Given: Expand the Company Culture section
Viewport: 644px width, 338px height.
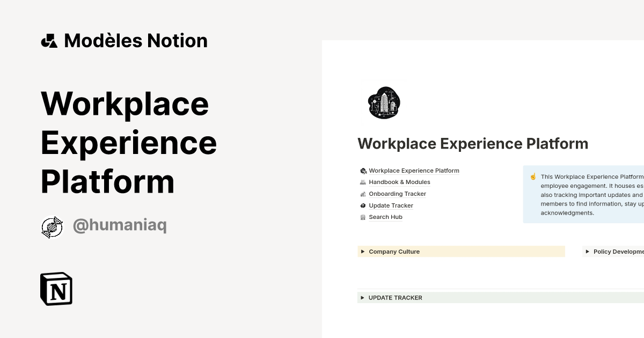Looking at the screenshot, I should (363, 251).
